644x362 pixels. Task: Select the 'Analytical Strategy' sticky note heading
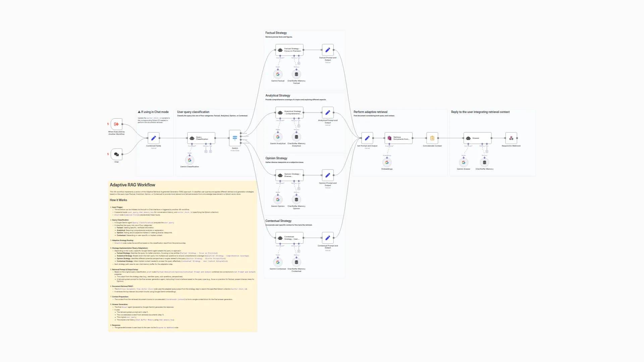pos(278,96)
